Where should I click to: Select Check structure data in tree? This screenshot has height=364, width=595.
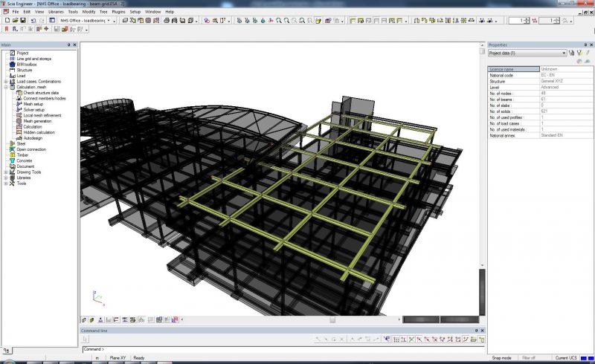(x=40, y=93)
